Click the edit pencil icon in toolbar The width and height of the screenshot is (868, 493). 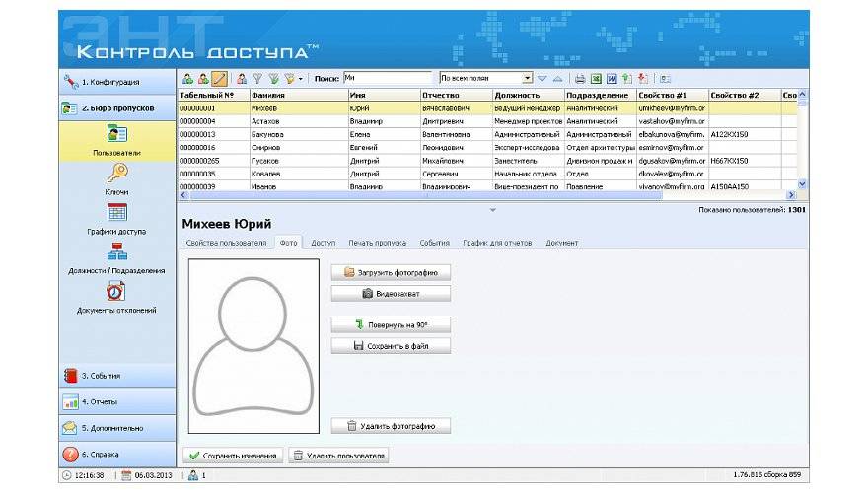tap(219, 78)
